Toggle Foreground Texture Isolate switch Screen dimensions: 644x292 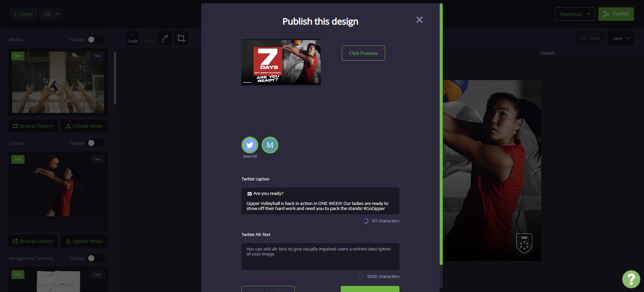tap(96, 258)
